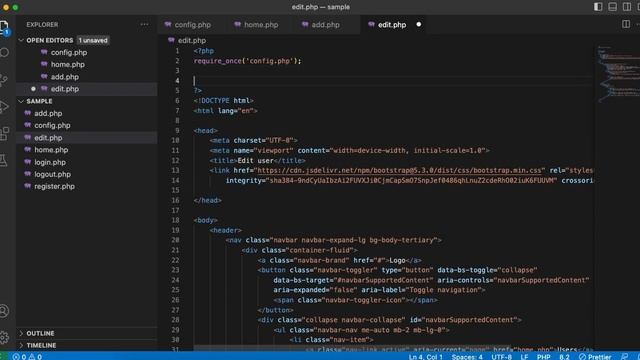Split the editor to the right
This screenshot has width=640, height=360.
(626, 24)
